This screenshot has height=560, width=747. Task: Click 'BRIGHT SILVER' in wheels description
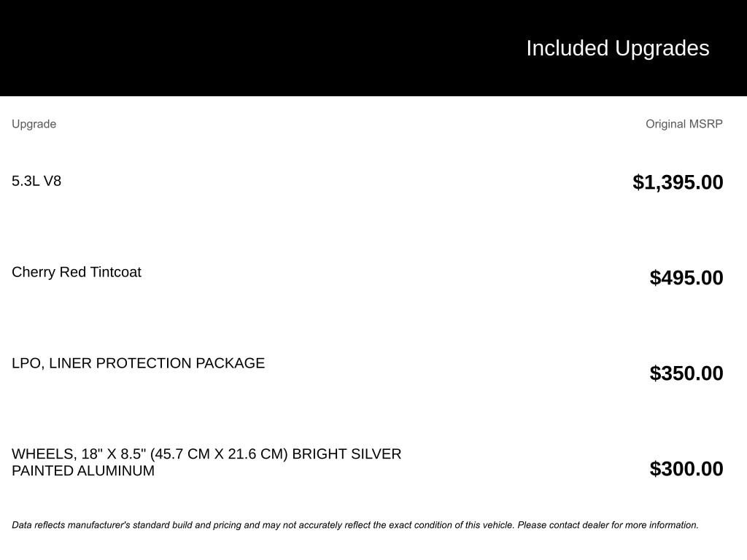(347, 454)
